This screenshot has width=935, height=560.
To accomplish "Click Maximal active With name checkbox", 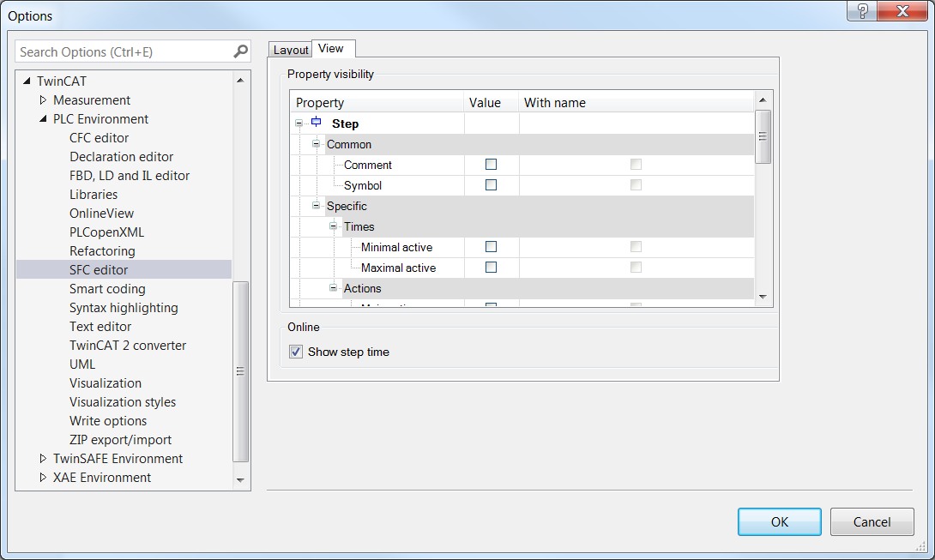I will pos(636,268).
